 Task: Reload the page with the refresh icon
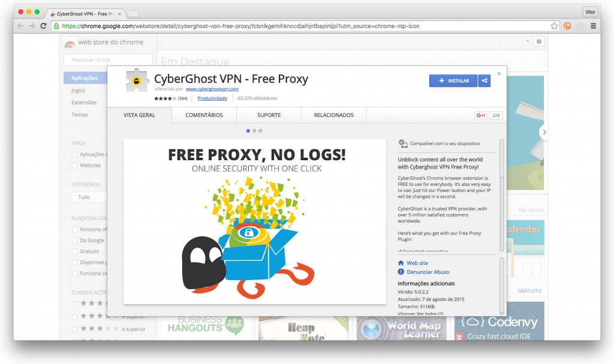pyautogui.click(x=43, y=26)
